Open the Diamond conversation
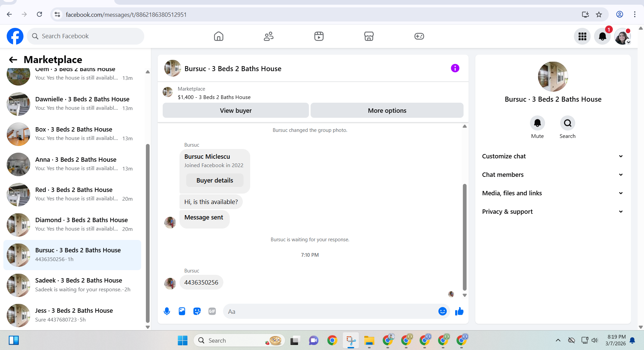Screen dimensions: 644x350 coord(72,225)
